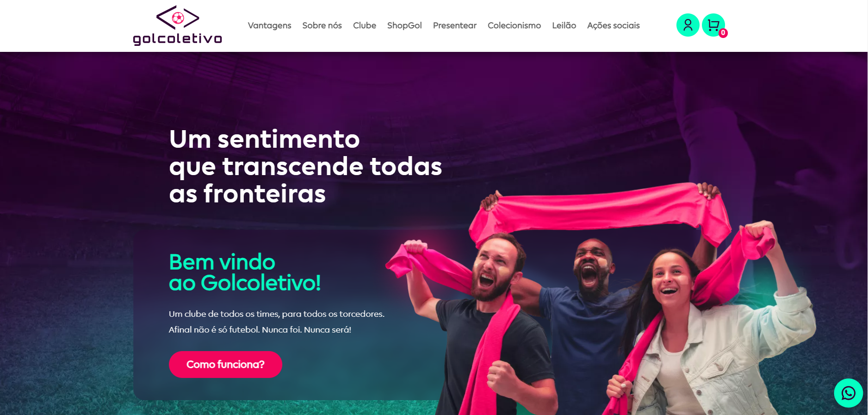Image resolution: width=868 pixels, height=415 pixels.
Task: Go to Leilão auctions page
Action: (x=564, y=25)
